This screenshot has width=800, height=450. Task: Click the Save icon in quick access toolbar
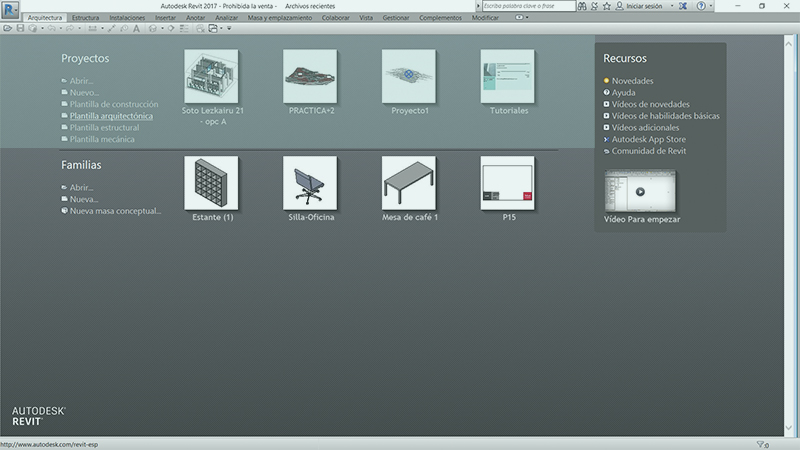(20, 29)
